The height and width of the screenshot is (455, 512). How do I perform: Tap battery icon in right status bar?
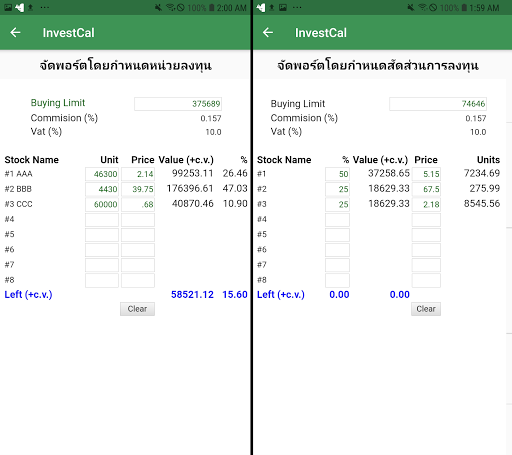[464, 7]
